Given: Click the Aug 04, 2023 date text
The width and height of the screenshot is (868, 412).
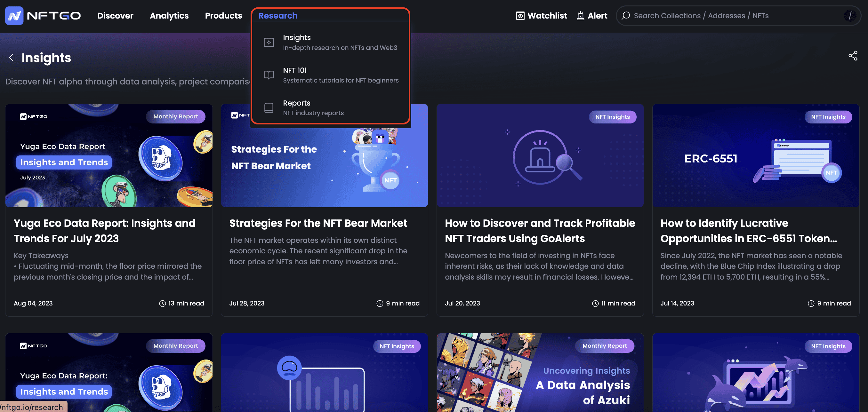Looking at the screenshot, I should point(33,303).
